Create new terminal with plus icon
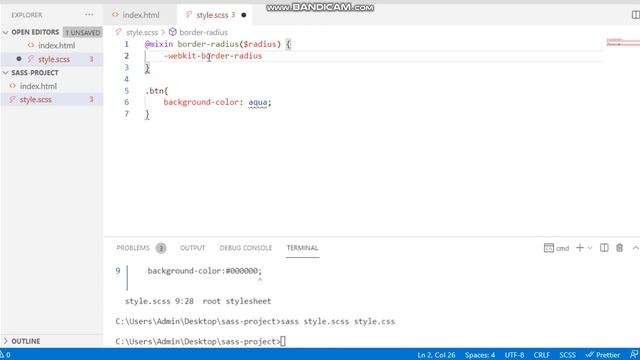Screen dimensions: 640x360 [x=580, y=248]
